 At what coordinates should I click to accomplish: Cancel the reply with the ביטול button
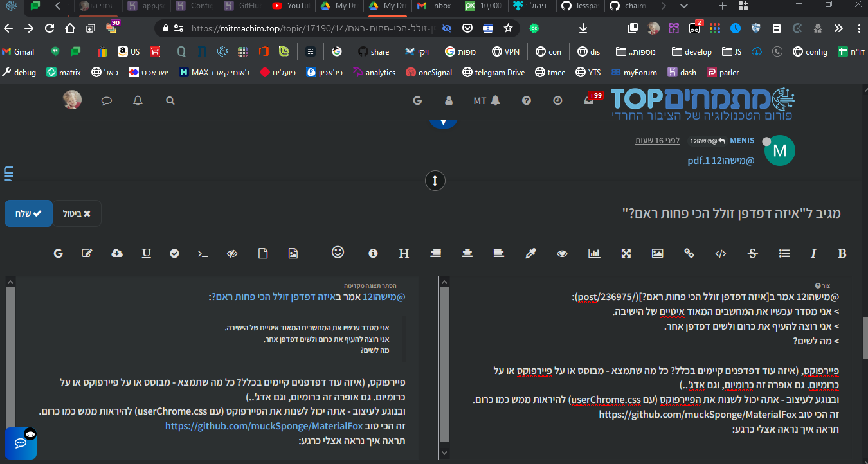tap(77, 213)
